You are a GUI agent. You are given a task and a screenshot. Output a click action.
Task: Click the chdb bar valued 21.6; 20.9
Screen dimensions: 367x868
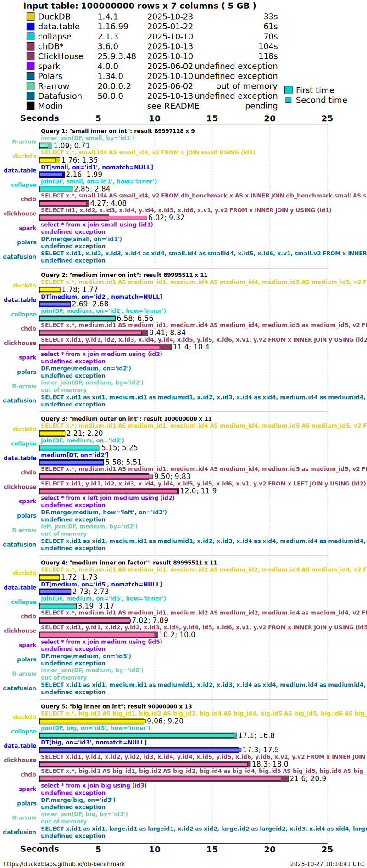click(164, 778)
